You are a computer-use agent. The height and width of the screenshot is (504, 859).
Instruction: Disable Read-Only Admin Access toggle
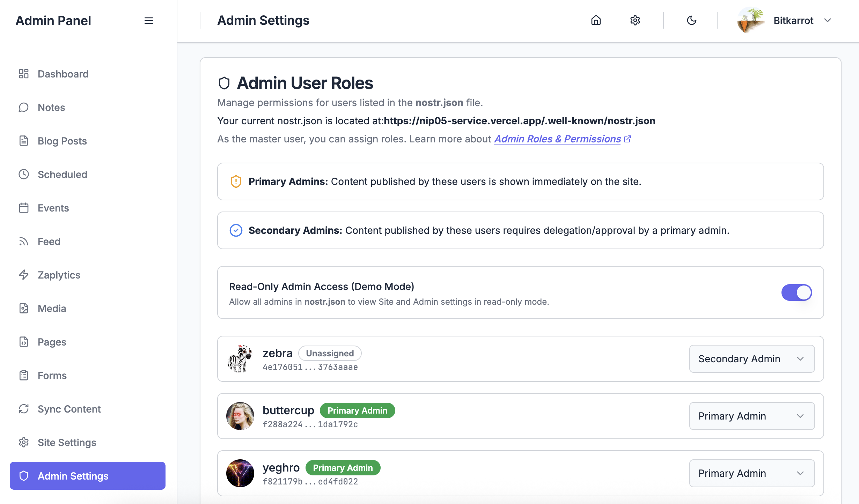796,292
